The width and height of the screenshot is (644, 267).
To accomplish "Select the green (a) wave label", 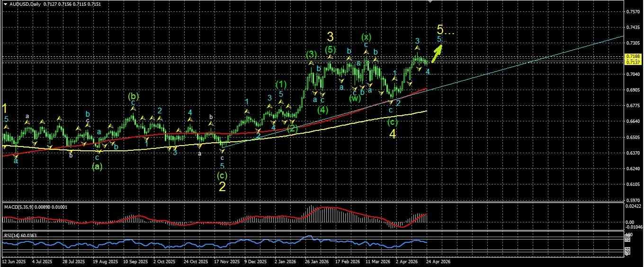I will point(98,166).
